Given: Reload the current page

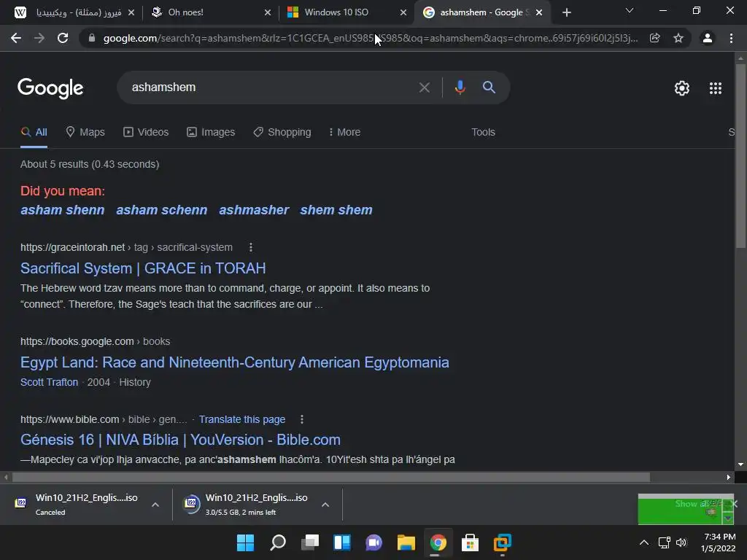Looking at the screenshot, I should point(63,38).
